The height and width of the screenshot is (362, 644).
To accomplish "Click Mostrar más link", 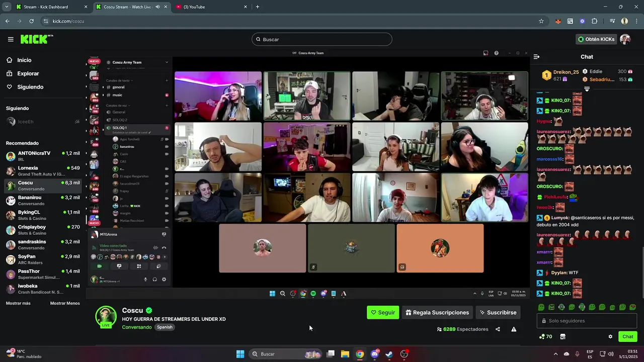I will pos(18,303).
